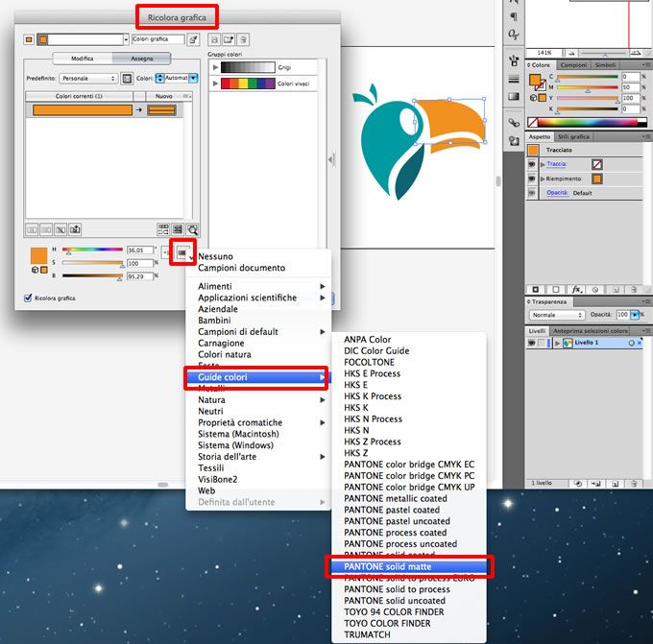Toggle visibility eye of Traccia row

click(532, 164)
